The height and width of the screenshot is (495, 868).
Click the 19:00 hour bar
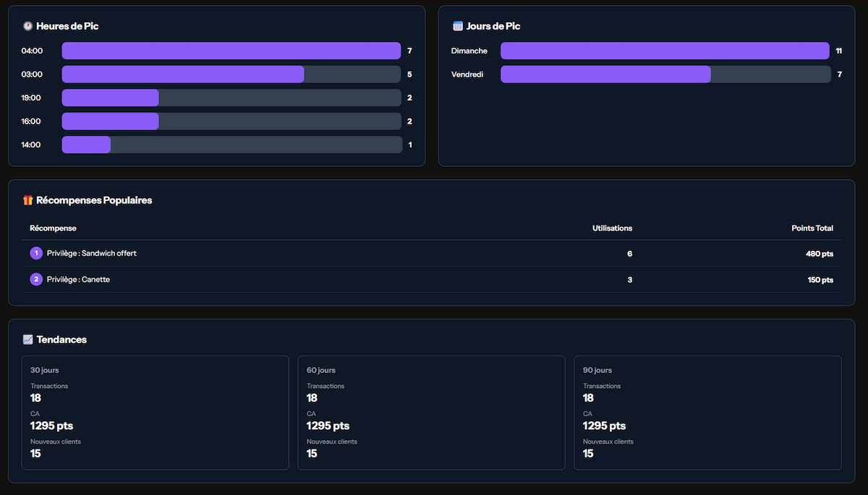(231, 98)
